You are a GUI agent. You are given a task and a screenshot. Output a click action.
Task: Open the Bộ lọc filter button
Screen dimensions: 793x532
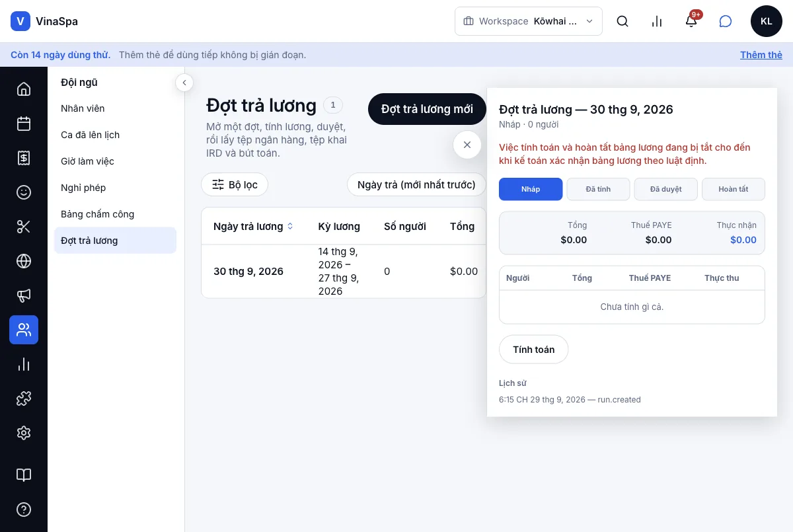point(235,184)
